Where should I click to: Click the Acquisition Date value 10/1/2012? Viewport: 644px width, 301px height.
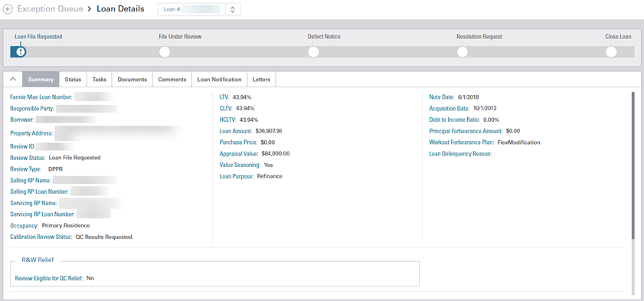[485, 109]
